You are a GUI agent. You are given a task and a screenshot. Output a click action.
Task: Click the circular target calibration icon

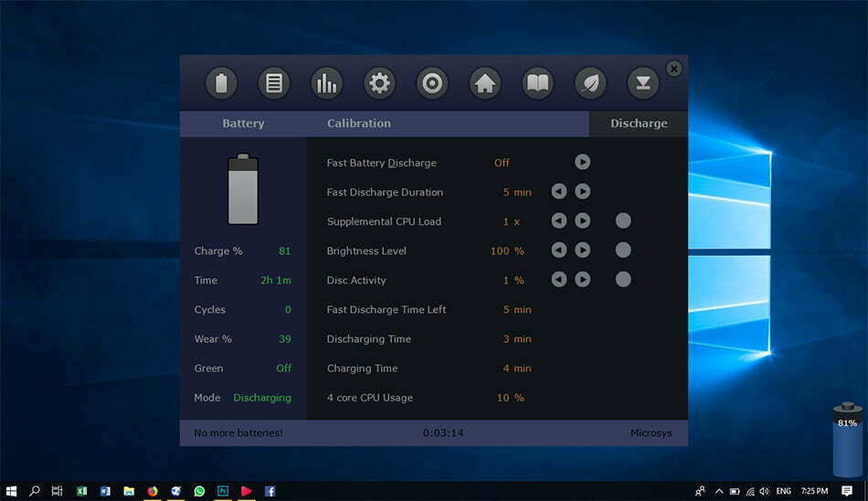(432, 84)
